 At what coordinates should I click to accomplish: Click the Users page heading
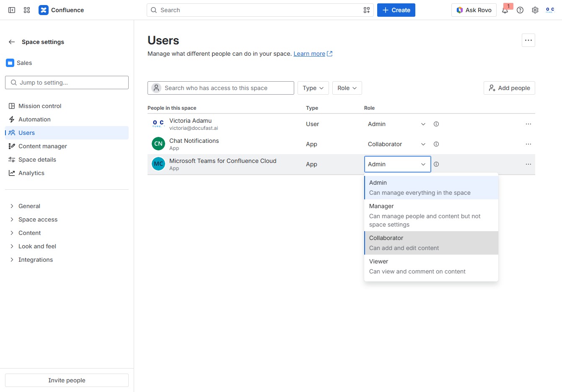coord(163,41)
